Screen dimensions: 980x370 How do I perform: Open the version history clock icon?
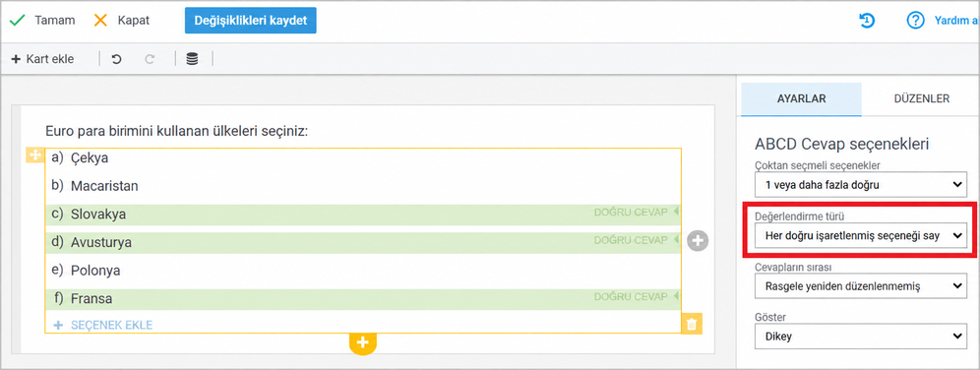click(x=867, y=21)
